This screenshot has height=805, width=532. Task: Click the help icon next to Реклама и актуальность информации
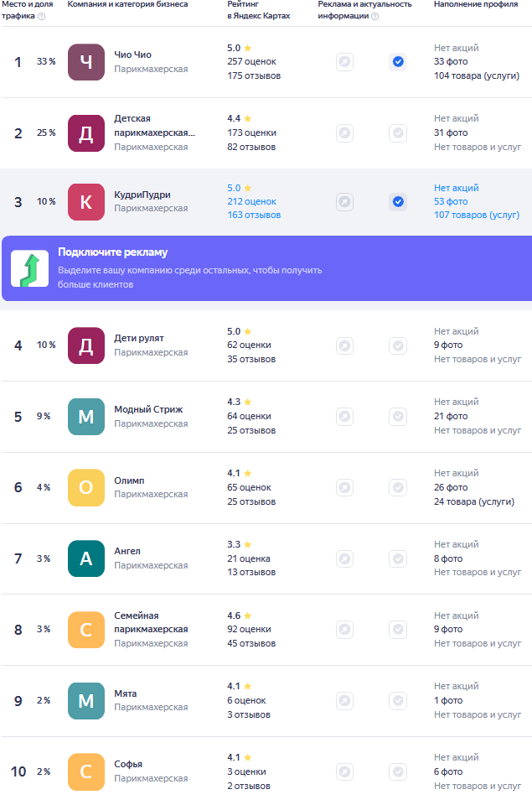point(375,16)
